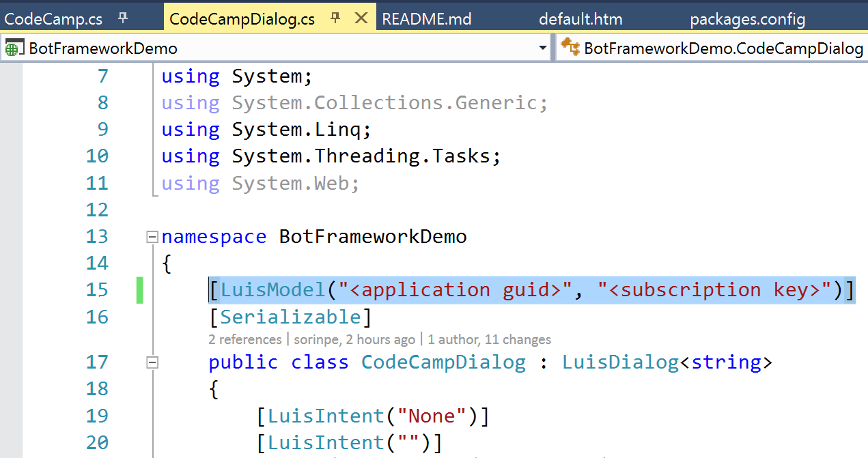The width and height of the screenshot is (868, 458).
Task: Click 'using System;' on line 7
Action: point(237,76)
